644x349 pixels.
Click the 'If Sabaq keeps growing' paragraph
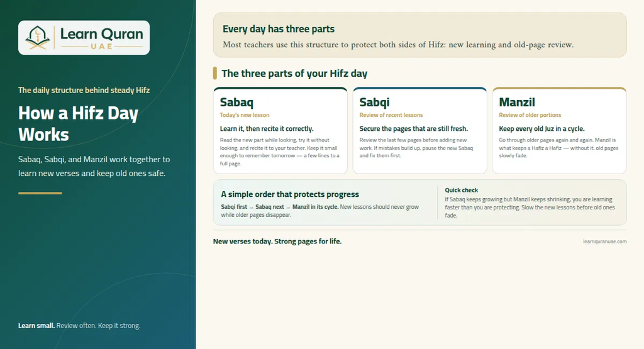530,208
